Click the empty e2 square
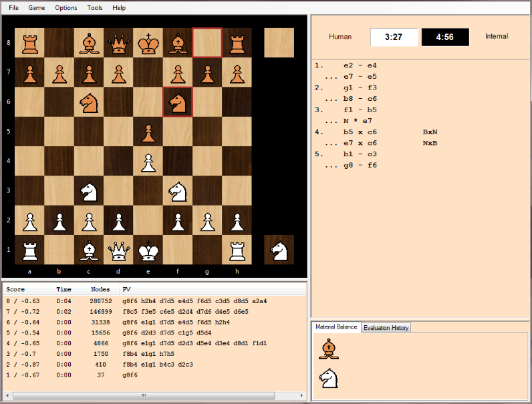The image size is (532, 404). [x=148, y=220]
